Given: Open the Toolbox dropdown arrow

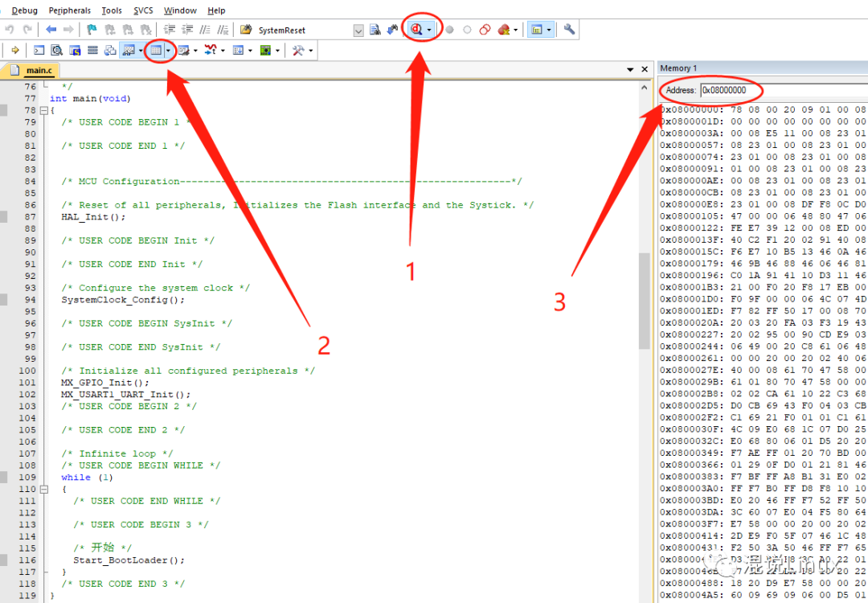Looking at the screenshot, I should (311, 51).
